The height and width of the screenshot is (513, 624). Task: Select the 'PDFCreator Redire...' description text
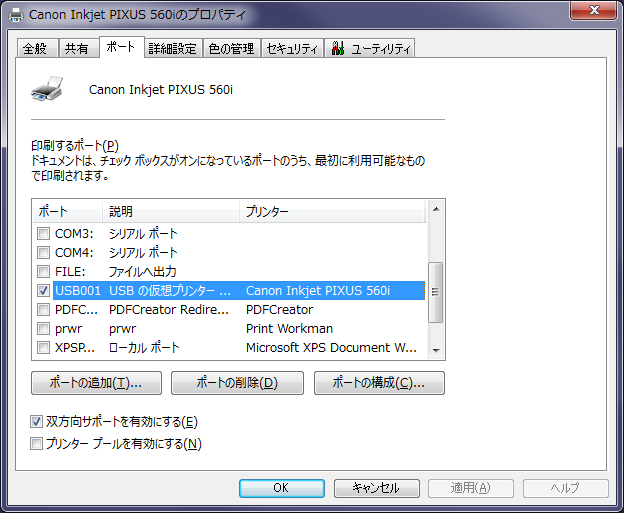coord(169,310)
